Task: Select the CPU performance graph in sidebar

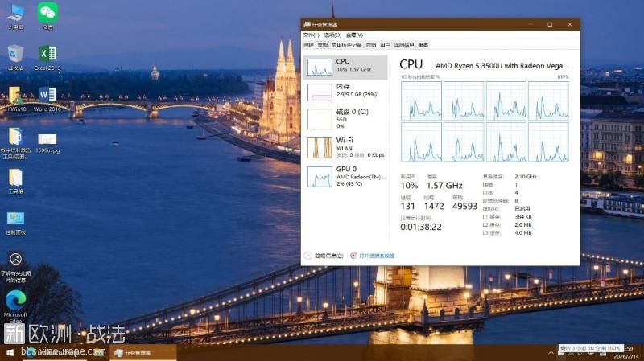Action: pos(345,66)
